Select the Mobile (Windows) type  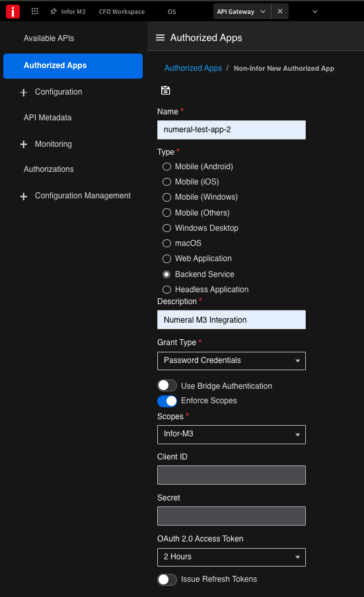coord(166,197)
